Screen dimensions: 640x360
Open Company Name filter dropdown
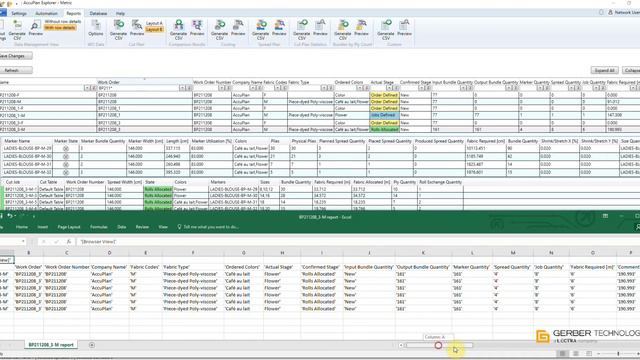(253, 88)
